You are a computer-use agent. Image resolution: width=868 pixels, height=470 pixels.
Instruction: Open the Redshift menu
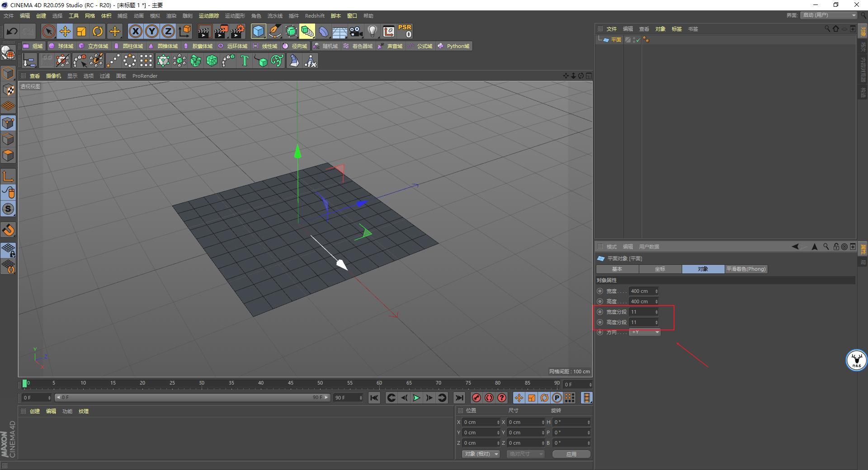tap(315, 16)
